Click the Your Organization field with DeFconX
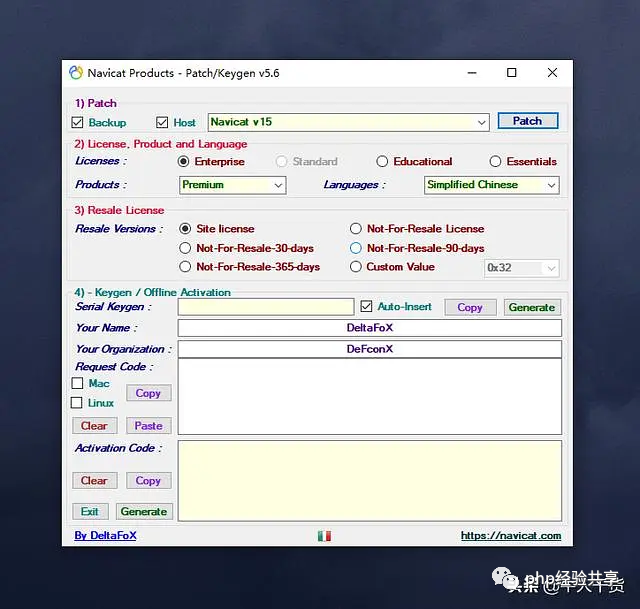This screenshot has width=640, height=609. pyautogui.click(x=370, y=349)
